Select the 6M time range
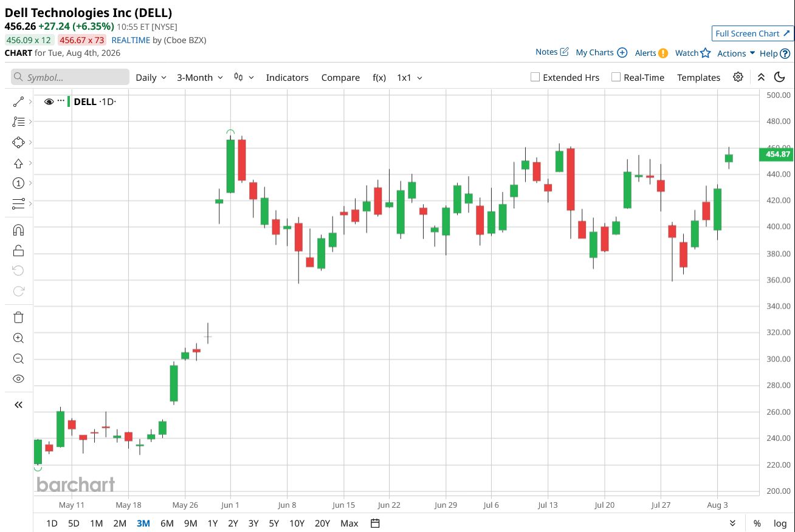Screen dimensions: 795x532 point(167,523)
